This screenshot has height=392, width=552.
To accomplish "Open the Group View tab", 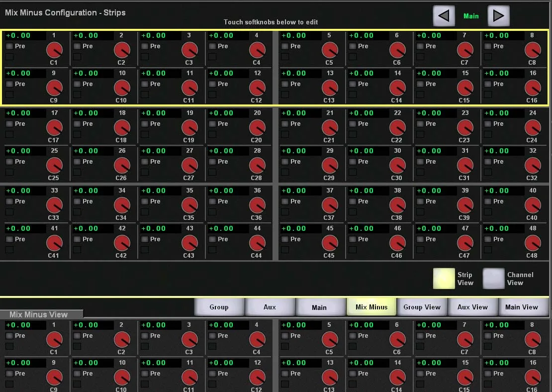I will [x=422, y=307].
